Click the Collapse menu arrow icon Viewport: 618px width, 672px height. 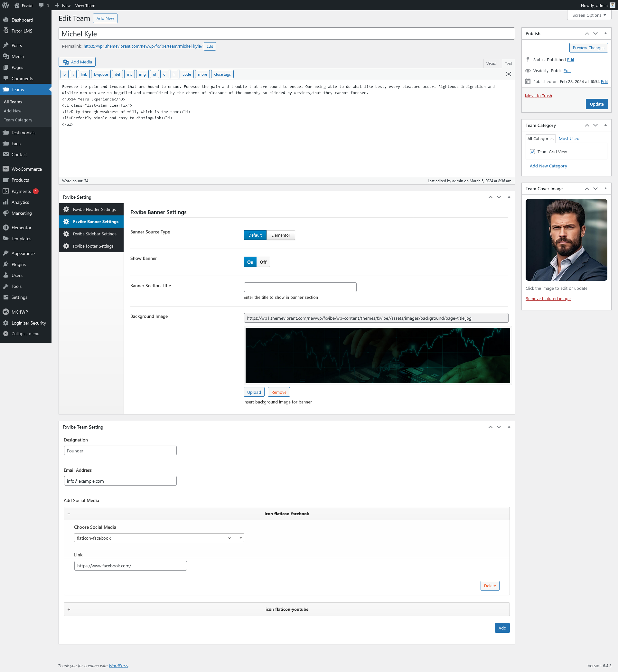tap(6, 334)
